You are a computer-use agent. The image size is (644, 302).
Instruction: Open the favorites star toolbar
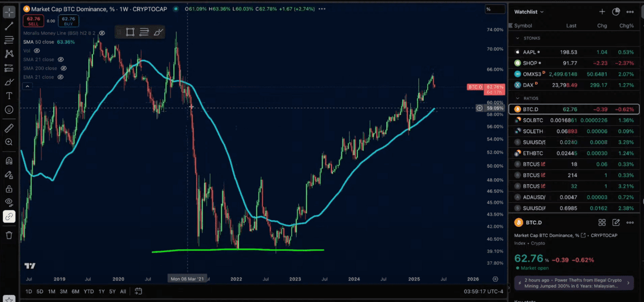(x=9, y=299)
